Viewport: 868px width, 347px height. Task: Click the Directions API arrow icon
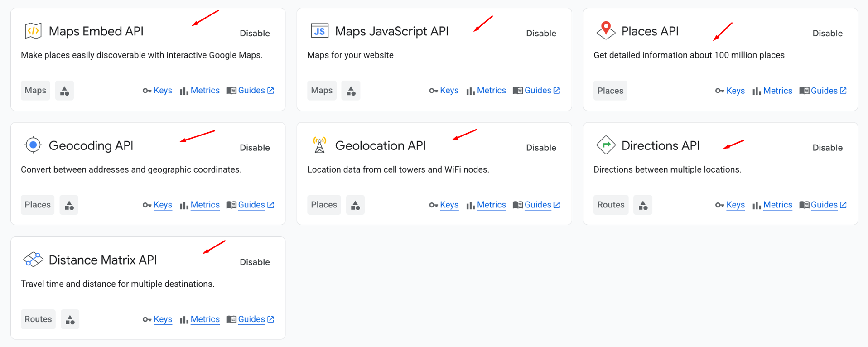(606, 145)
